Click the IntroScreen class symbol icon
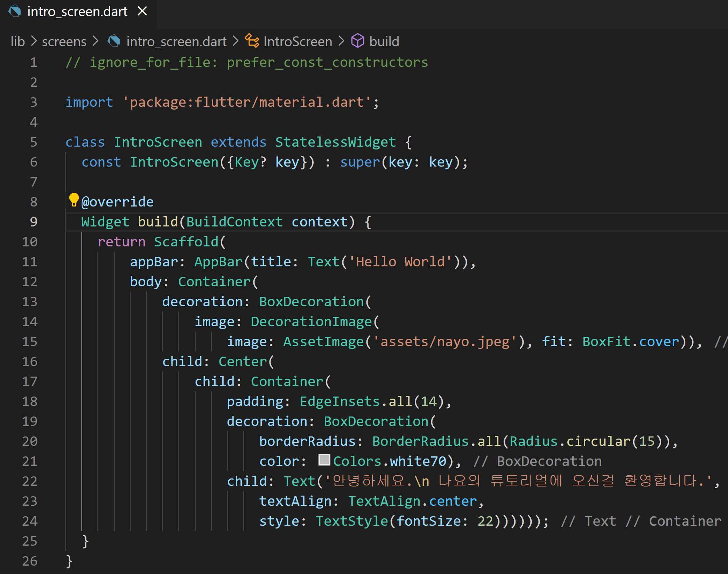Image resolution: width=728 pixels, height=574 pixels. tap(252, 41)
